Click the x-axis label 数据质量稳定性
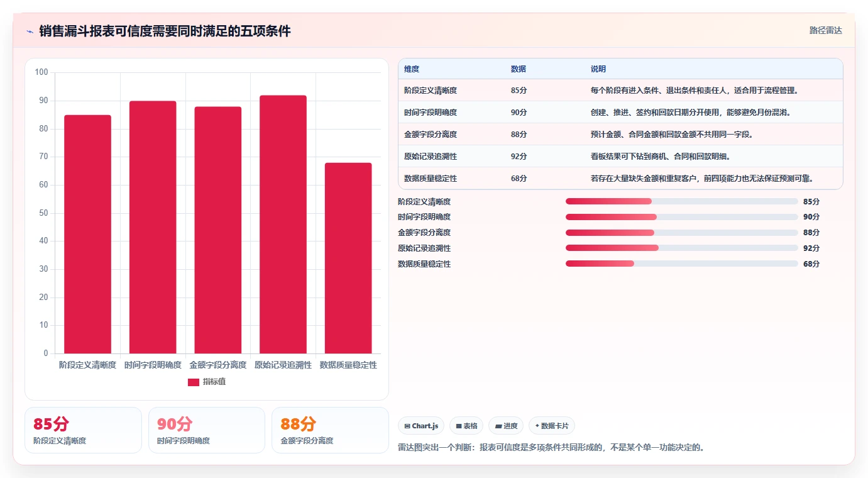Image resolution: width=868 pixels, height=478 pixels. click(x=348, y=365)
